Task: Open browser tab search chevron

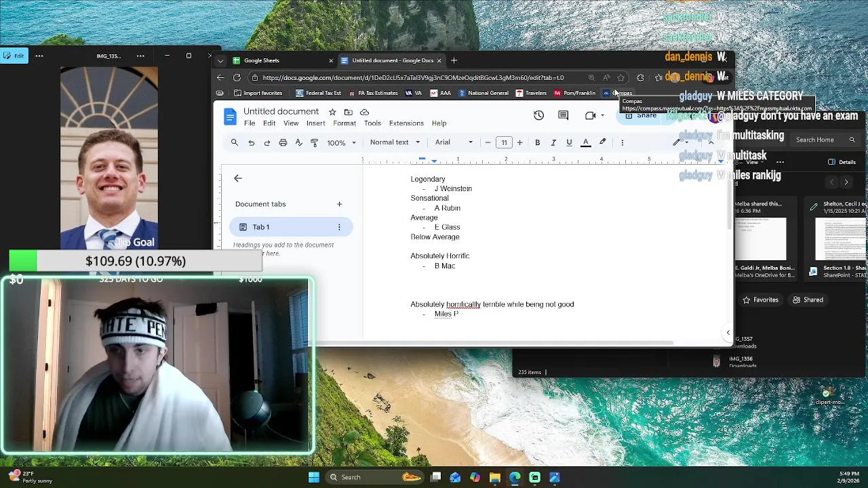Action: [220, 60]
